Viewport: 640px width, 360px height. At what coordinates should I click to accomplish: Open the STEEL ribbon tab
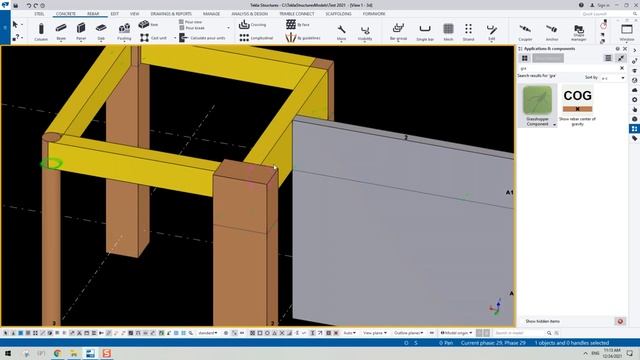pos(39,14)
